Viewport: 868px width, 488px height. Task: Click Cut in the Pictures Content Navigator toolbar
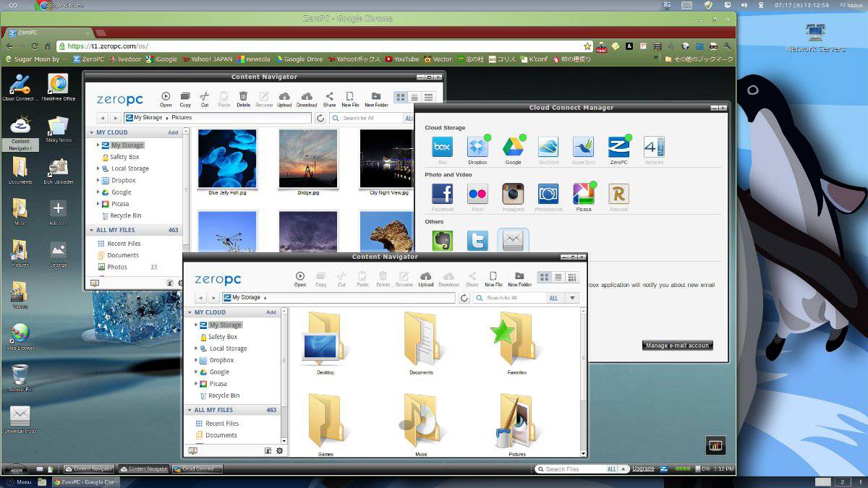[205, 99]
